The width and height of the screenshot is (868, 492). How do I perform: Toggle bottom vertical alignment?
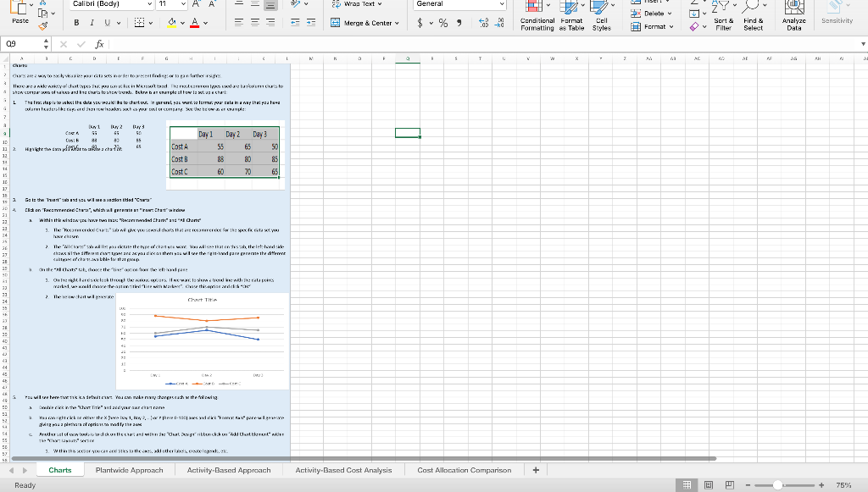[x=270, y=4]
